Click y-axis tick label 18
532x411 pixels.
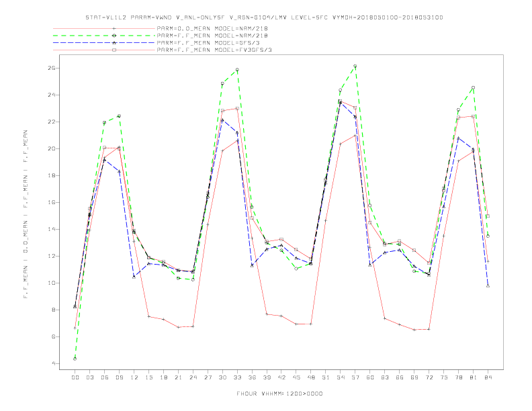[x=53, y=176]
